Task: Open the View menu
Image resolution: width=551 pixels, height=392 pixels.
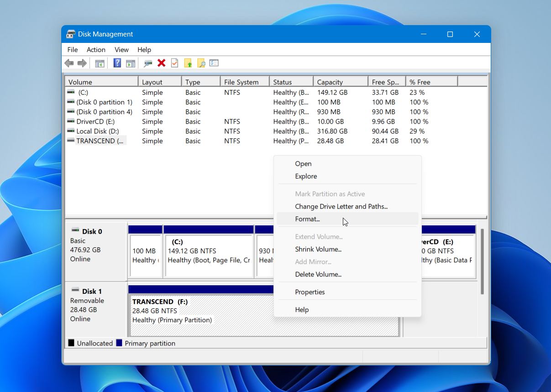Action: point(121,50)
